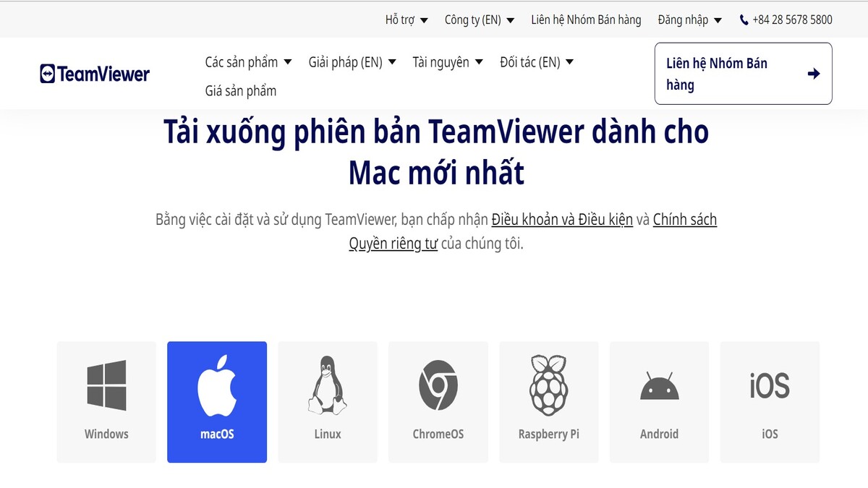The height and width of the screenshot is (488, 868).
Task: Open the Liên hệ Nhóm Bán hàng top link
Action: click(586, 20)
